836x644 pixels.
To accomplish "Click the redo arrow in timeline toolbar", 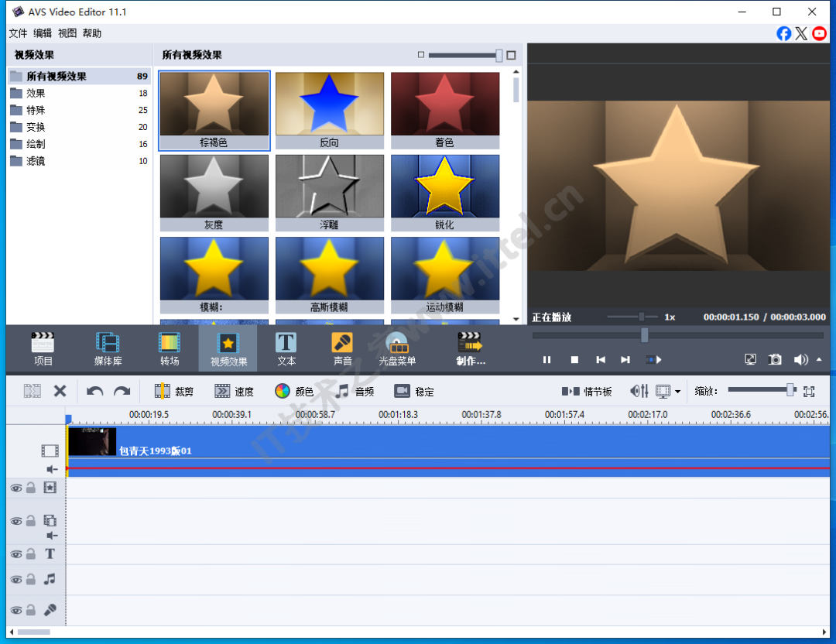I will (122, 392).
